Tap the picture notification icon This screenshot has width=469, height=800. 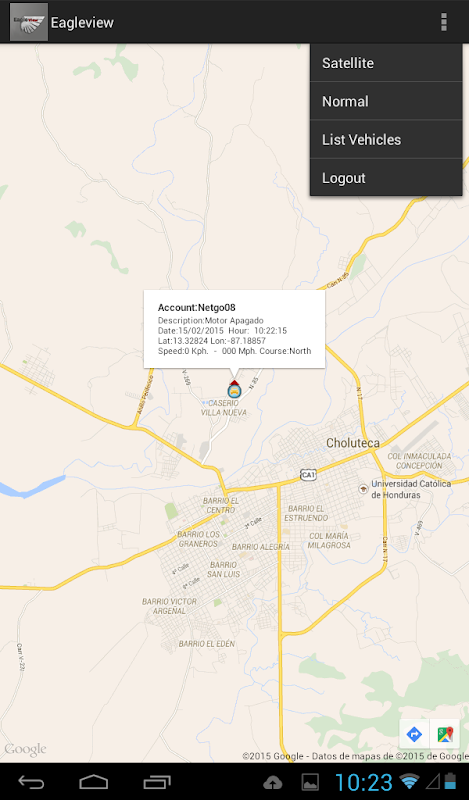(x=310, y=782)
